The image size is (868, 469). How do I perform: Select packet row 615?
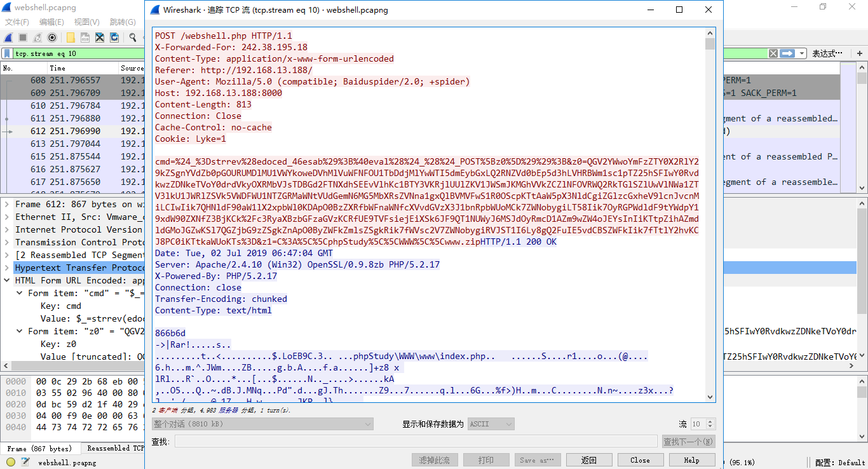[72, 156]
